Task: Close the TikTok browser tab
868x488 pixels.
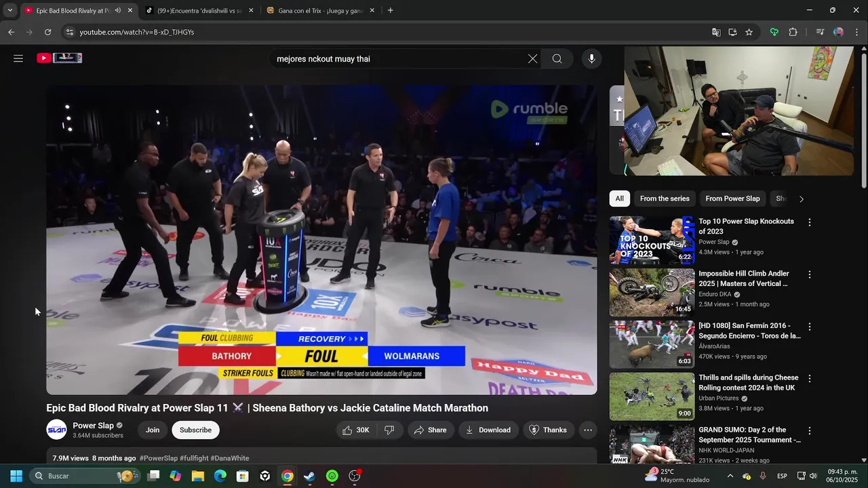Action: [x=251, y=11]
